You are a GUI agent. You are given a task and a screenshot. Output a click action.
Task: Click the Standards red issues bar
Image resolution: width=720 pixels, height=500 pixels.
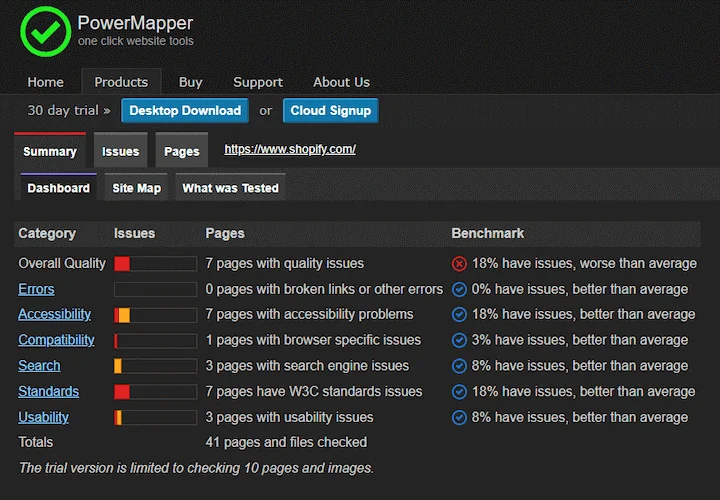(122, 392)
